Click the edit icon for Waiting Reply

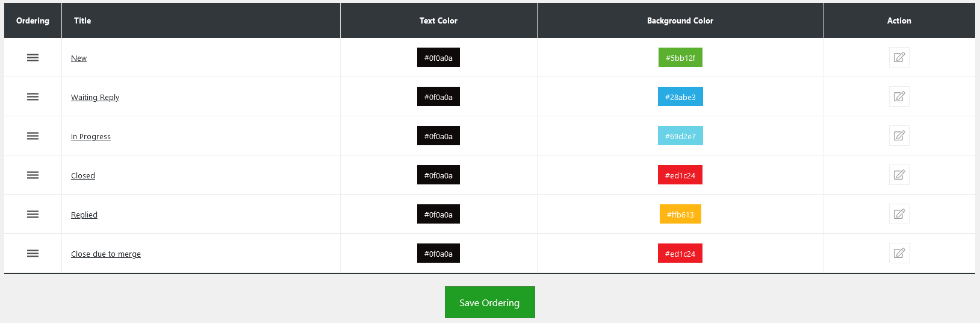[899, 96]
